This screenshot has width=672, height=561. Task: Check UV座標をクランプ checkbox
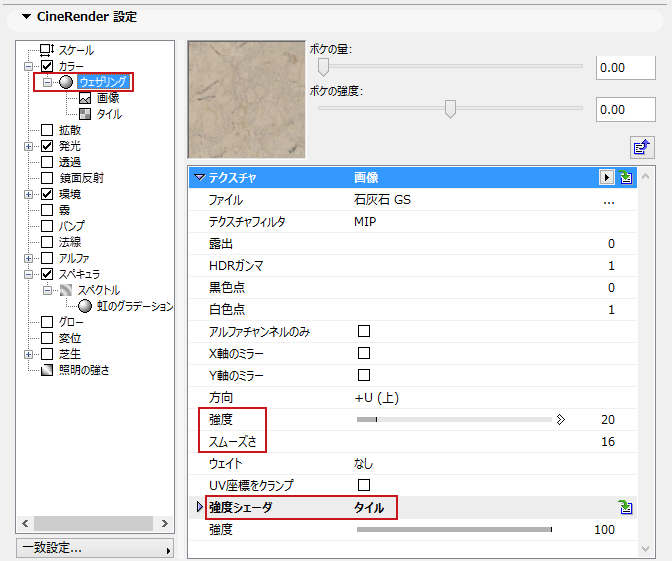(x=364, y=485)
